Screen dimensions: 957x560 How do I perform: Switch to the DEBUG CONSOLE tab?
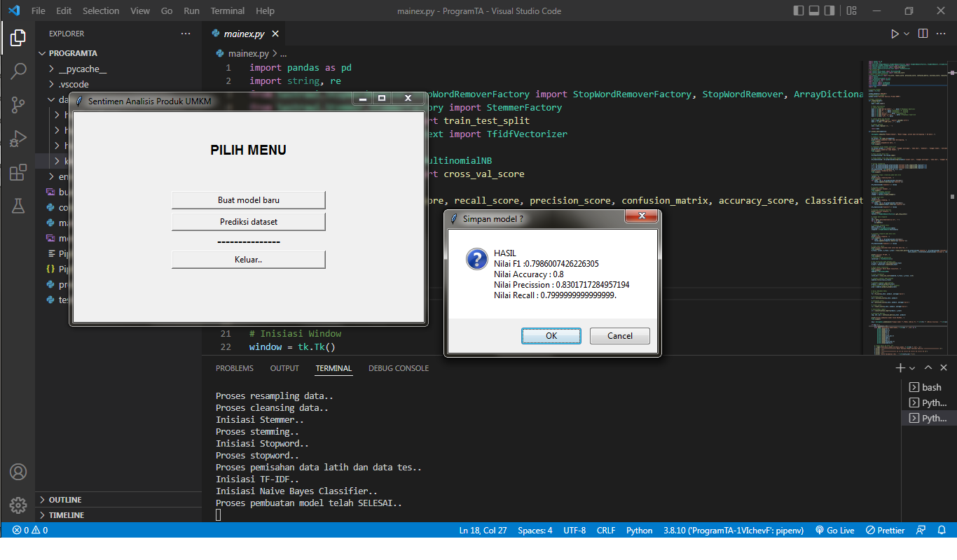point(398,368)
